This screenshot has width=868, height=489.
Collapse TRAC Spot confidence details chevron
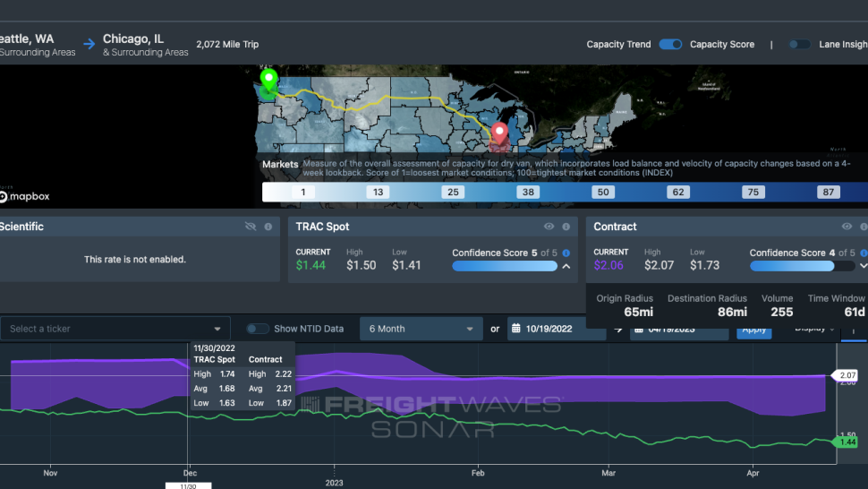coord(566,266)
